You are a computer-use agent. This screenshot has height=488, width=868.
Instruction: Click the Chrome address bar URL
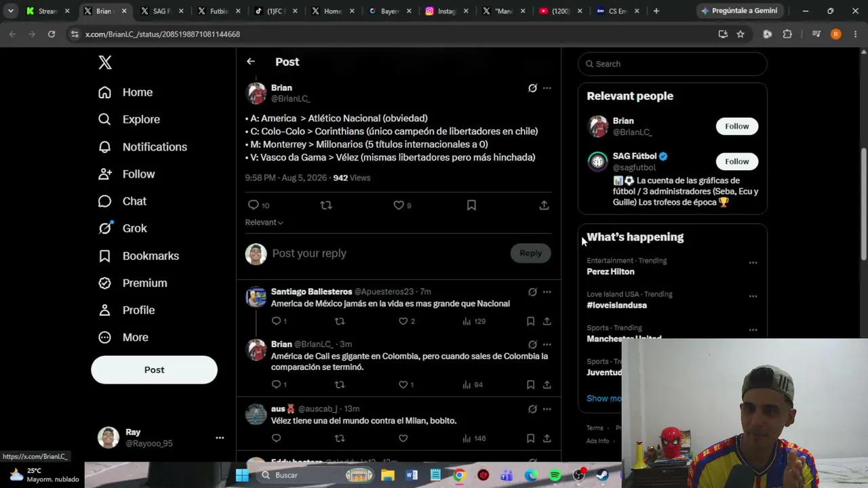coord(163,34)
